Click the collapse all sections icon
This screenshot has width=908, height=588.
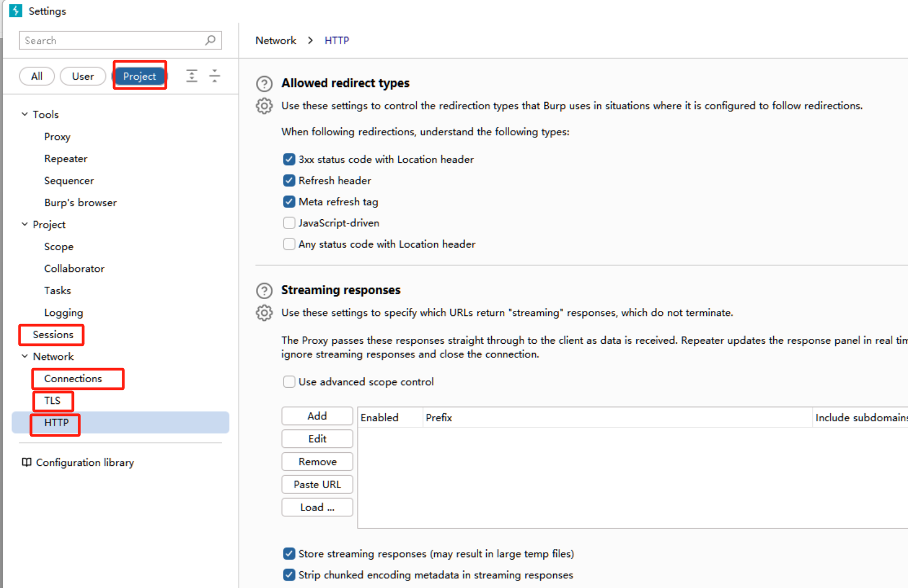(215, 76)
